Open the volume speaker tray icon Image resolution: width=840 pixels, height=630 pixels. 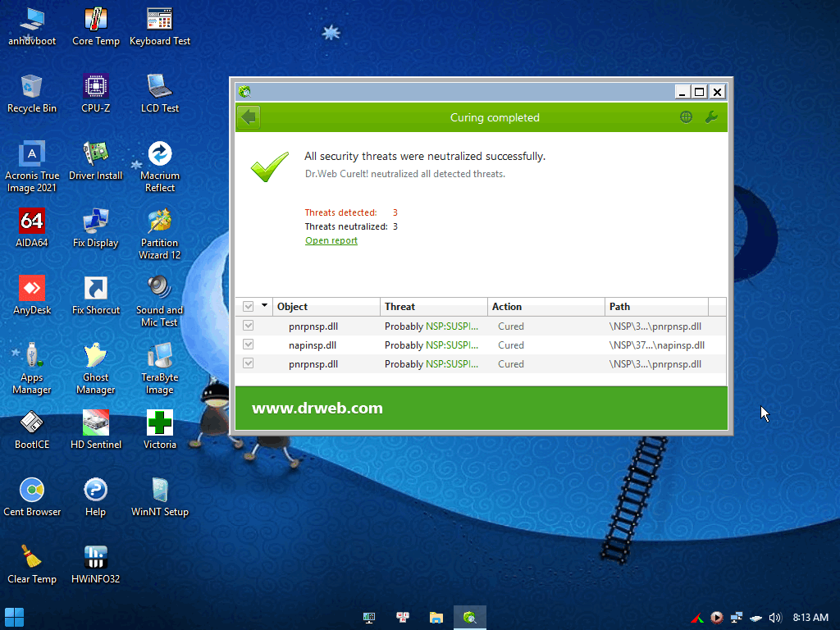(774, 618)
